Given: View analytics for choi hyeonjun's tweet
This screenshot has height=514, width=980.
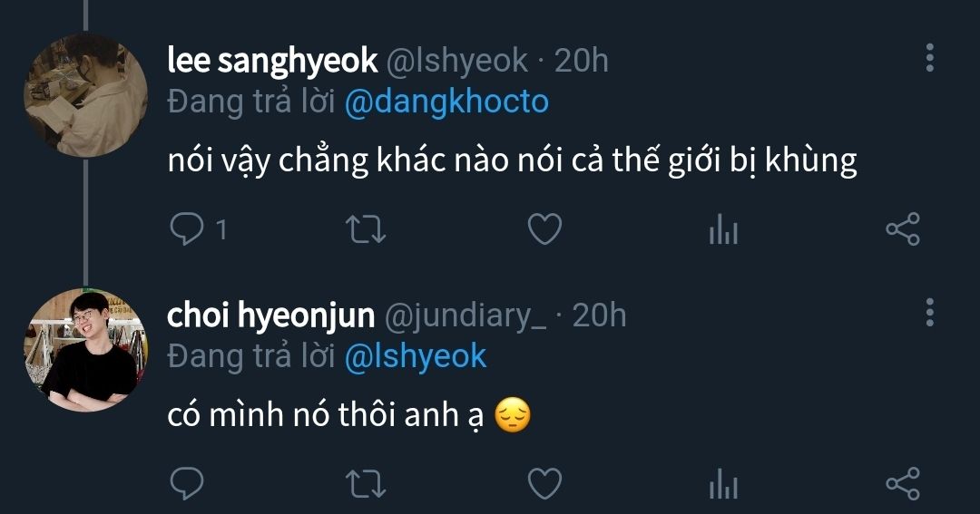Looking at the screenshot, I should 723,485.
